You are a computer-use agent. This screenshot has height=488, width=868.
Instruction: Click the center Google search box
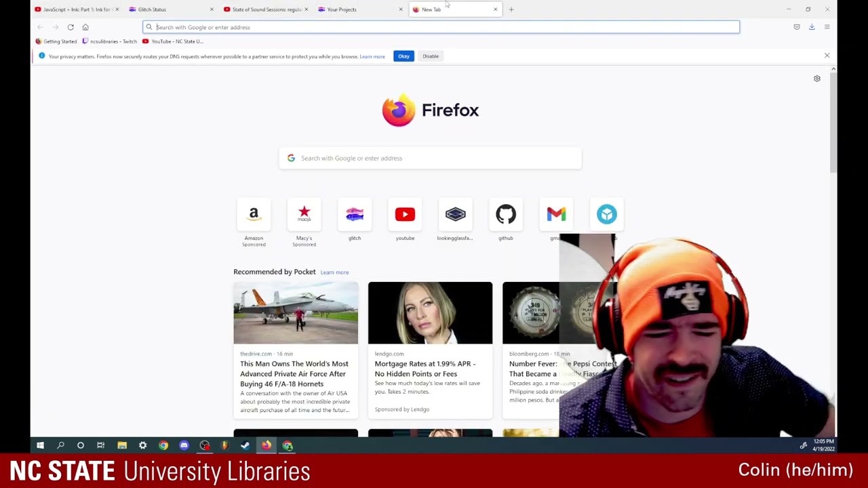(x=430, y=158)
